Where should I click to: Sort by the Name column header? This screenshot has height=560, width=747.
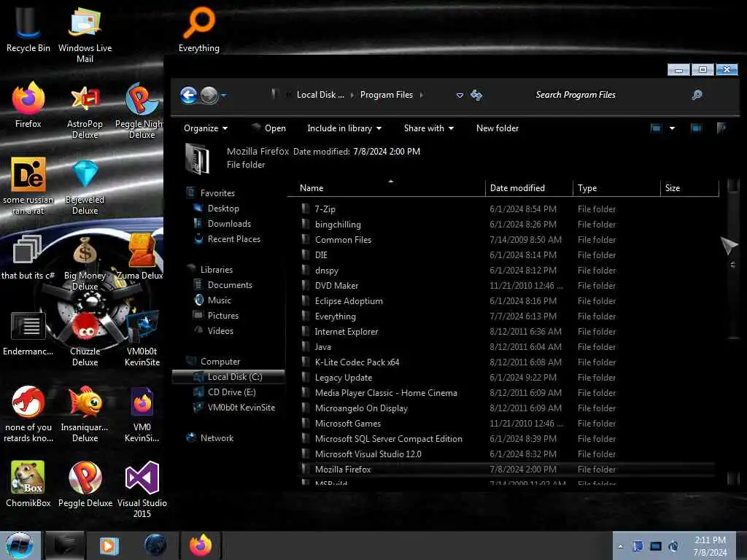click(388, 188)
